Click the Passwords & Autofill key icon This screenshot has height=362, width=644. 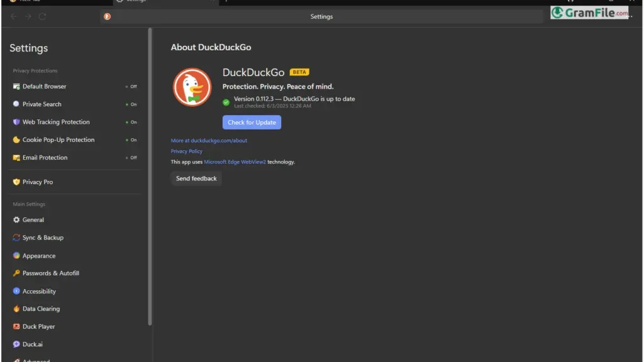(x=16, y=273)
